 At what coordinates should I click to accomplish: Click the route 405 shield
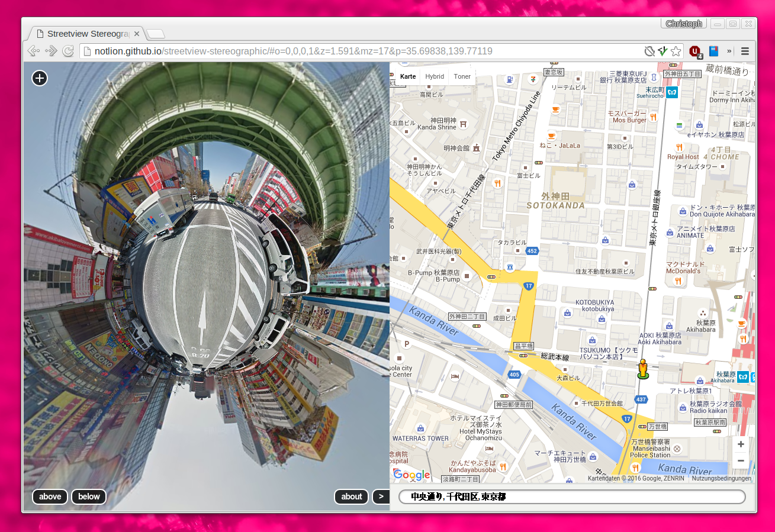click(514, 375)
